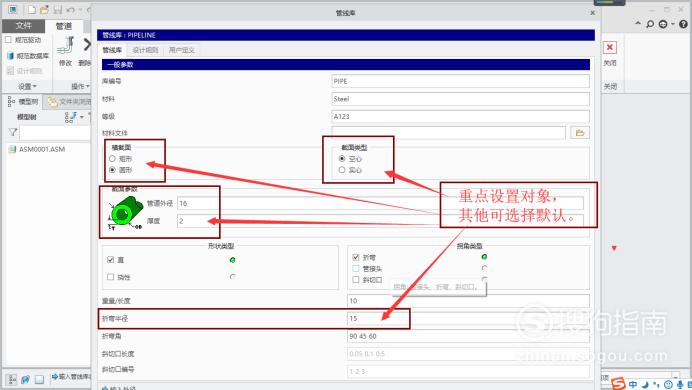Image resolution: width=692 pixels, height=390 pixels.
Task: Select the default radio next to 管接头
Action: point(484,268)
